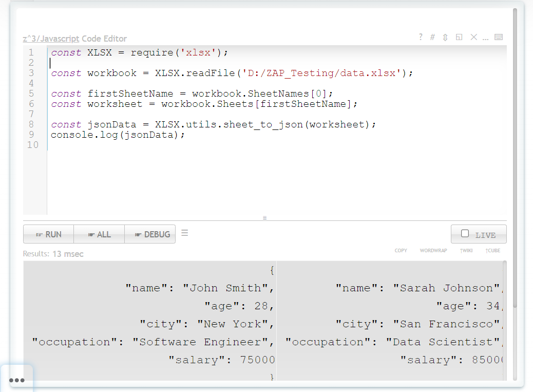Send results to WIKI
The image size is (533, 392).
[x=466, y=251]
